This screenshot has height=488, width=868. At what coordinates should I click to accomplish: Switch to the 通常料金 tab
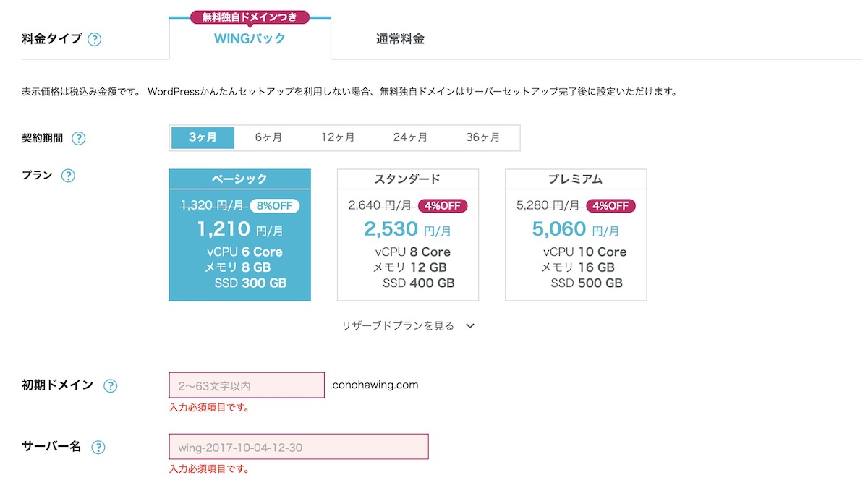point(400,39)
